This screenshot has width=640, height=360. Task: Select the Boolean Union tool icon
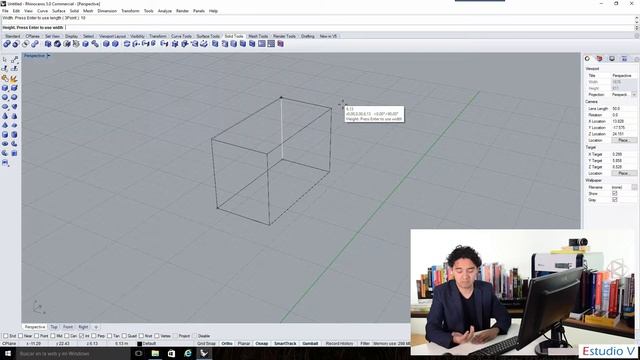coord(7,44)
